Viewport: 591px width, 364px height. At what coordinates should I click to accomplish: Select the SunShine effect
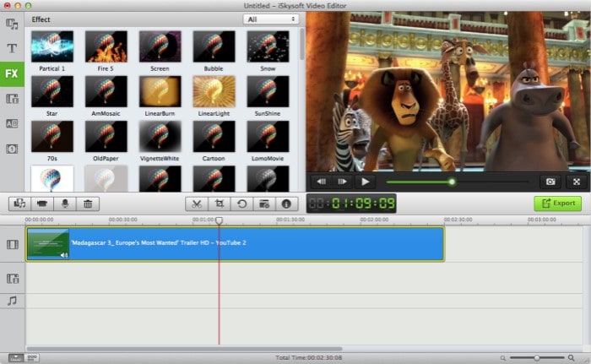(268, 92)
